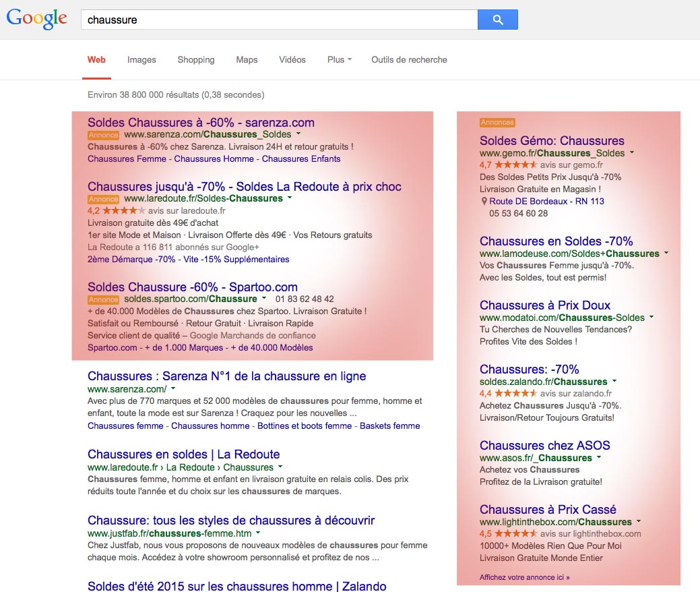Click the Annonces label atop the right column

(497, 123)
